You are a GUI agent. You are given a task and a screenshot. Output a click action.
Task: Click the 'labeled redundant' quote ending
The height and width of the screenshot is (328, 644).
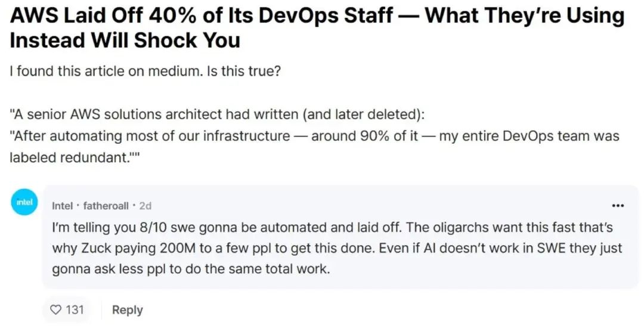pos(75,157)
